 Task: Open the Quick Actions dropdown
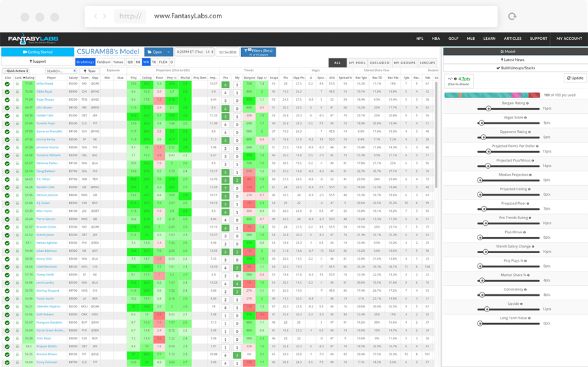click(x=16, y=71)
